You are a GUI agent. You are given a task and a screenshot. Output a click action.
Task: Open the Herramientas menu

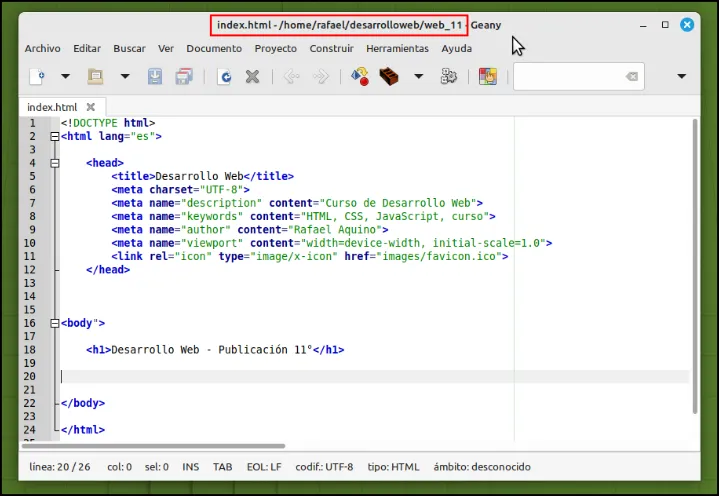coord(397,48)
